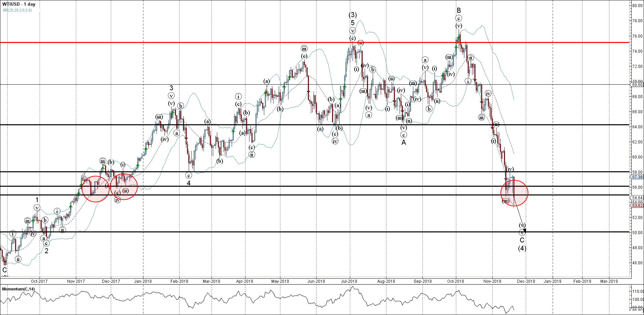
Task: Select the B wave label at October peak
Action: (459, 10)
